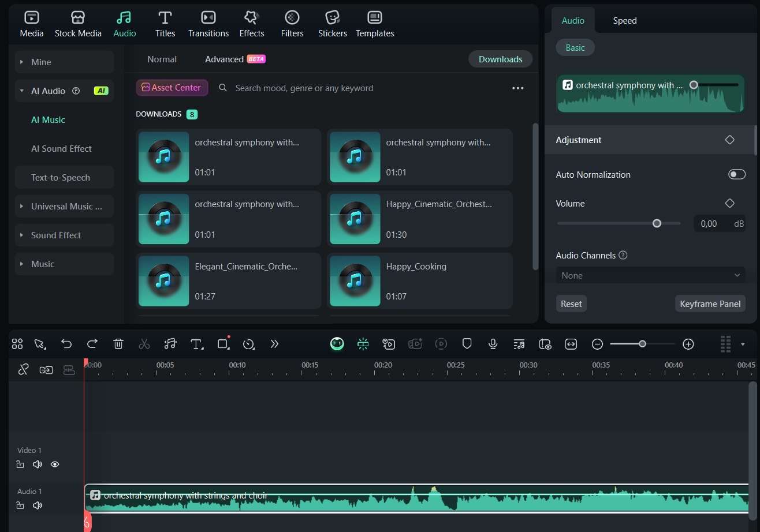
Task: Click audio preview waveform slider handle
Action: (694, 85)
